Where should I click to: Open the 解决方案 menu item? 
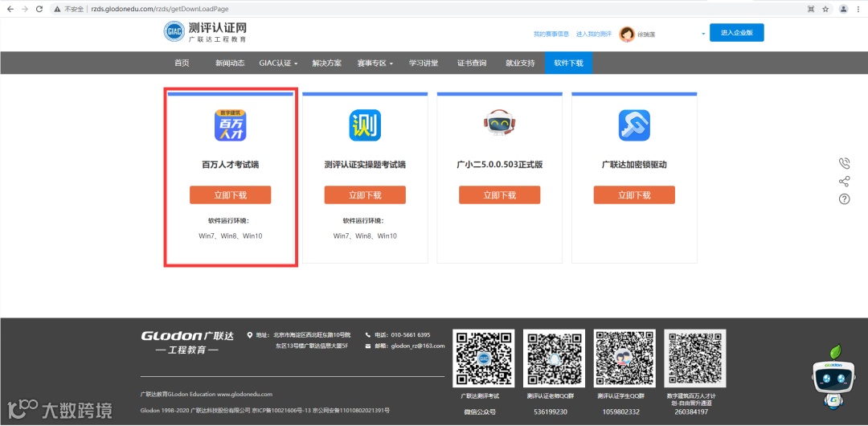click(x=326, y=63)
